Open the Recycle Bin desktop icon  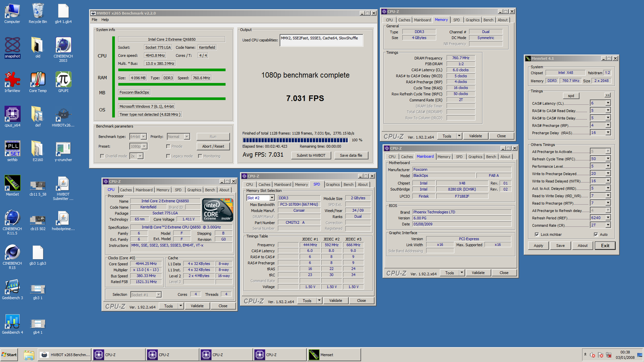38,13
